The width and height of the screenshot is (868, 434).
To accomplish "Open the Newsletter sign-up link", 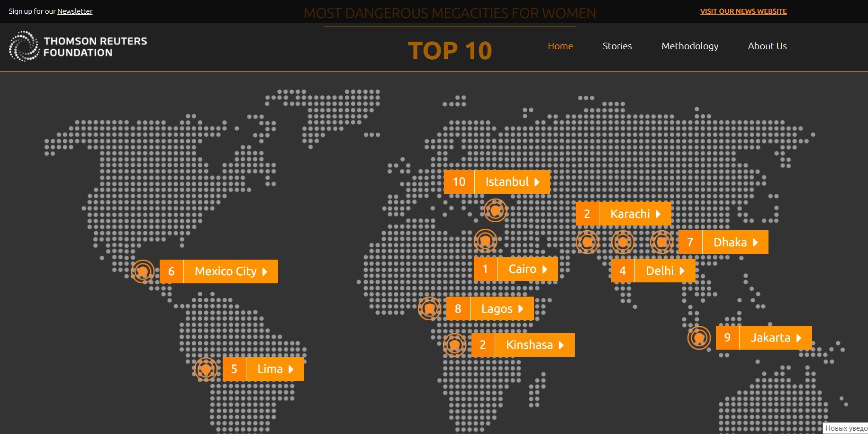I will tap(75, 11).
